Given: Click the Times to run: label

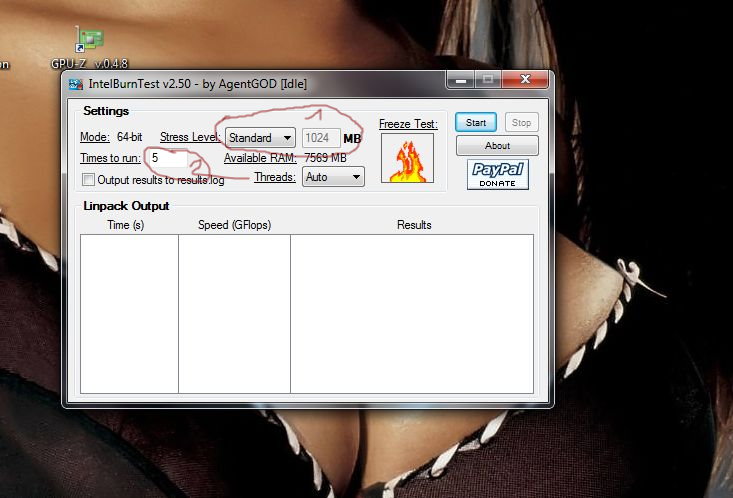Looking at the screenshot, I should point(110,158).
